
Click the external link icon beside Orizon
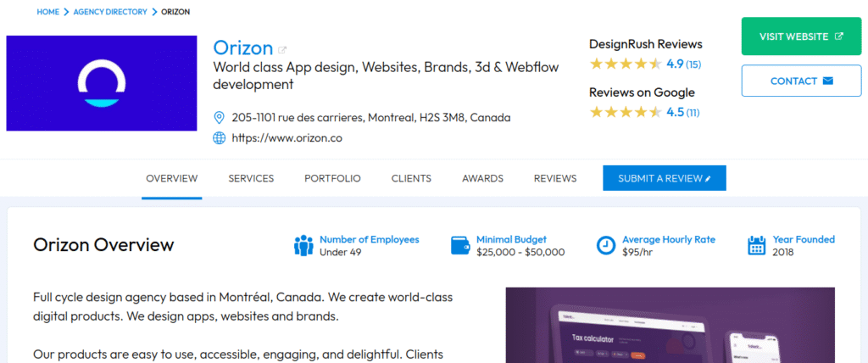point(282,49)
